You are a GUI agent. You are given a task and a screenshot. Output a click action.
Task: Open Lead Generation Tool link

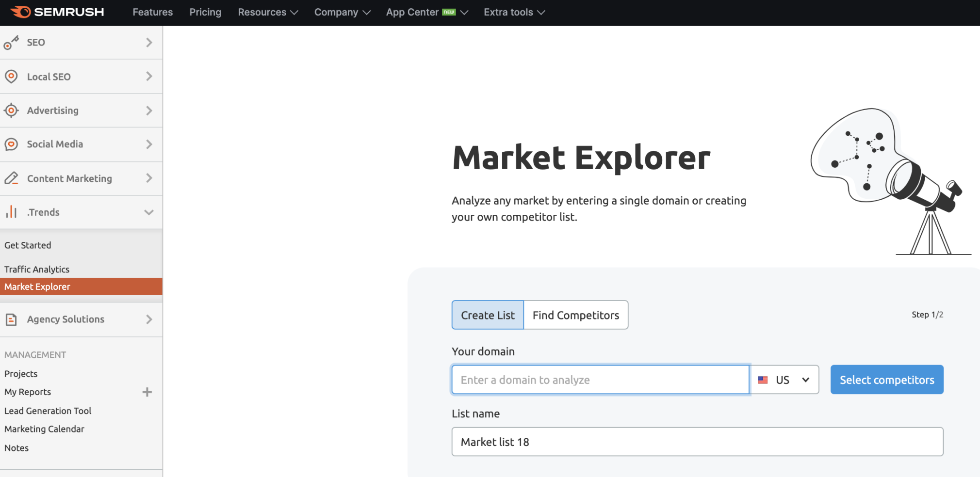click(x=48, y=411)
